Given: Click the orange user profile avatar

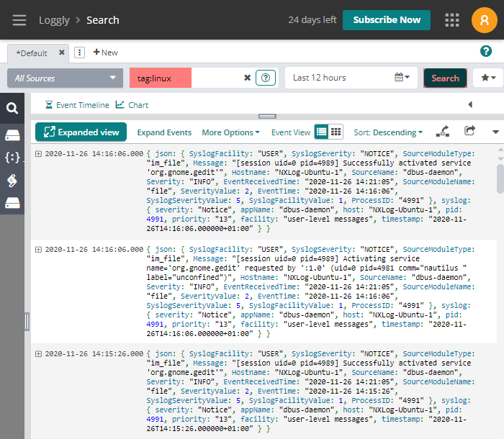Looking at the screenshot, I should tap(485, 20).
